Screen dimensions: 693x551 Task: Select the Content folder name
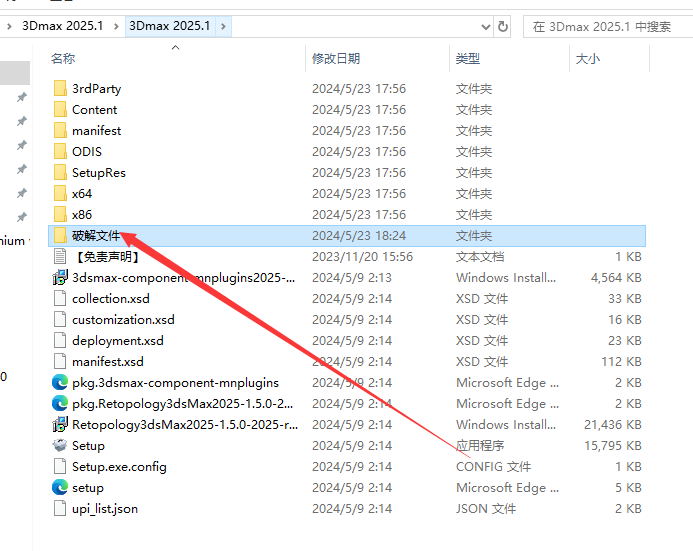(95, 110)
